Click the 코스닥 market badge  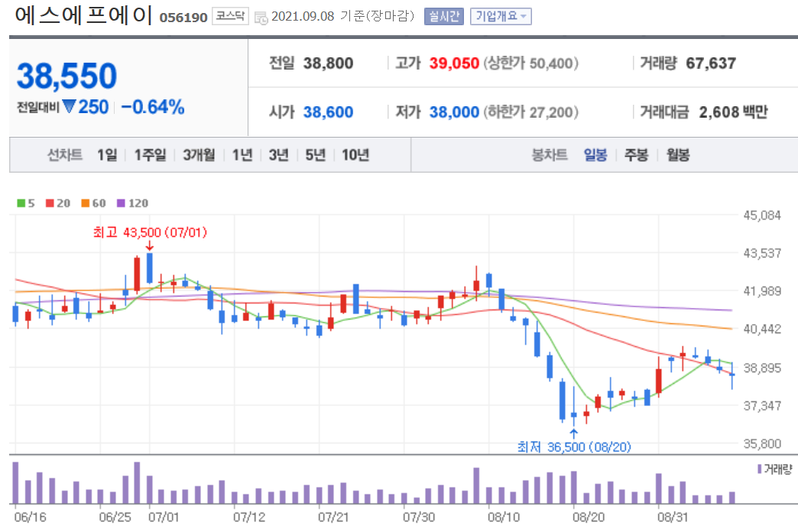point(230,16)
